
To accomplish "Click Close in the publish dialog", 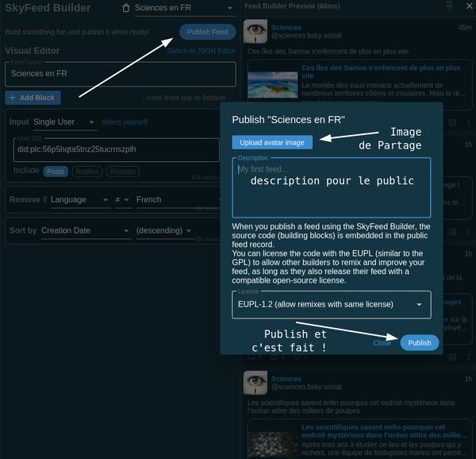I will [x=382, y=343].
